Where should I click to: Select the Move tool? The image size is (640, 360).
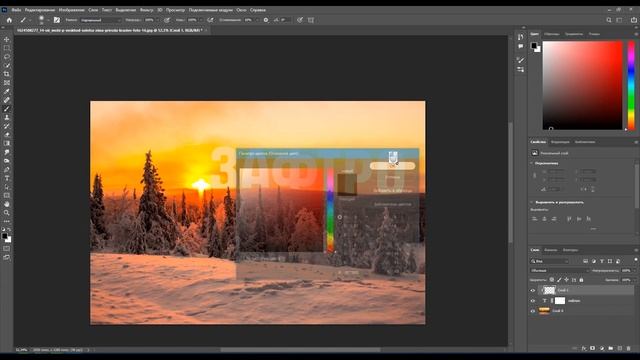[7, 40]
